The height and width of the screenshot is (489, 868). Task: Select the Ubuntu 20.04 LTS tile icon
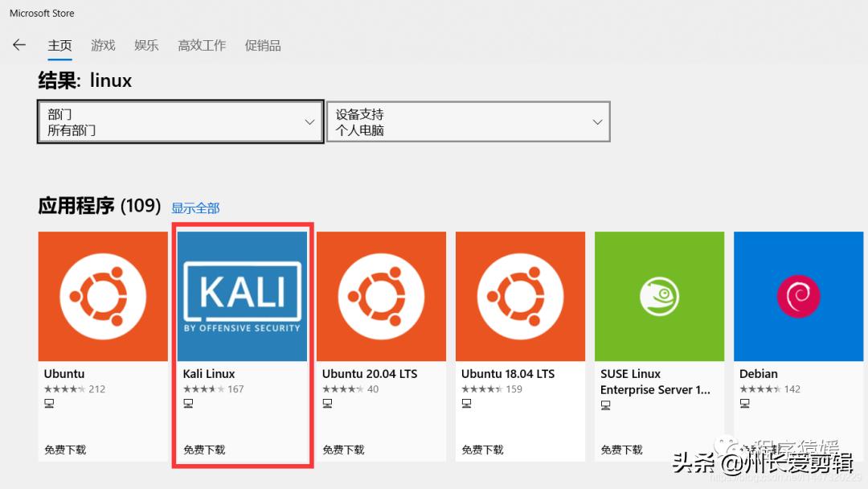[x=380, y=295]
